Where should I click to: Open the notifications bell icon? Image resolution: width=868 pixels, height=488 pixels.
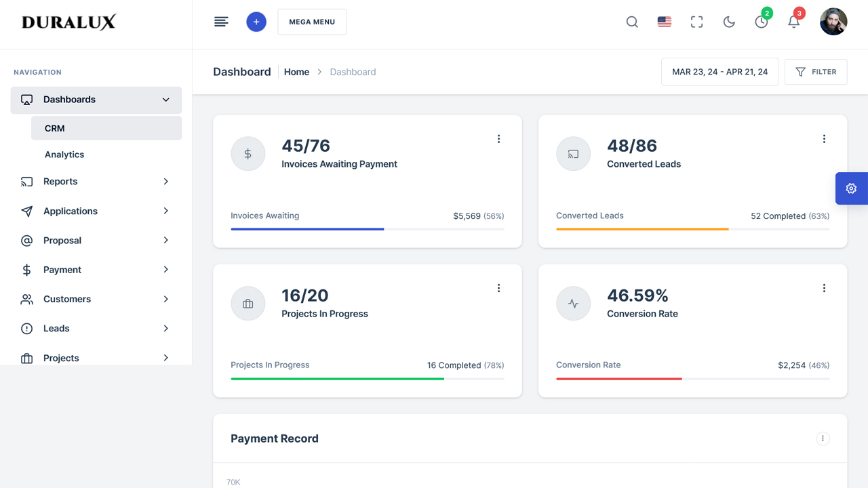click(793, 22)
